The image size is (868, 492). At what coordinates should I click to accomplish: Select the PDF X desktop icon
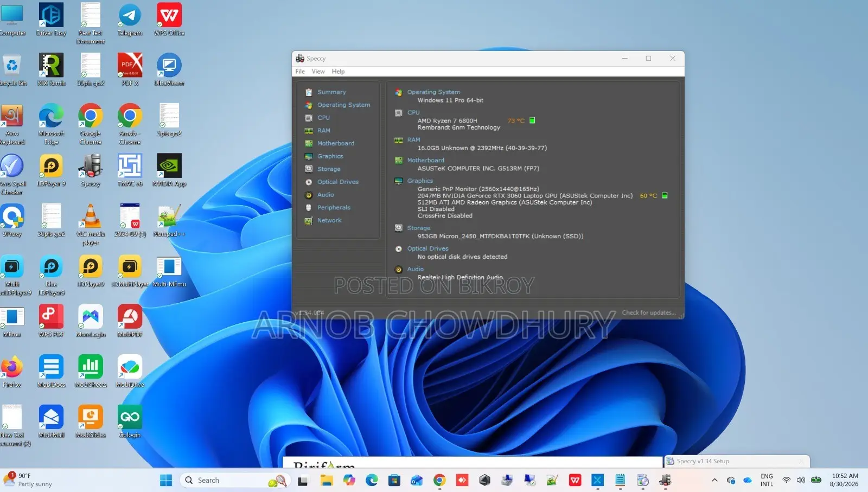130,71
